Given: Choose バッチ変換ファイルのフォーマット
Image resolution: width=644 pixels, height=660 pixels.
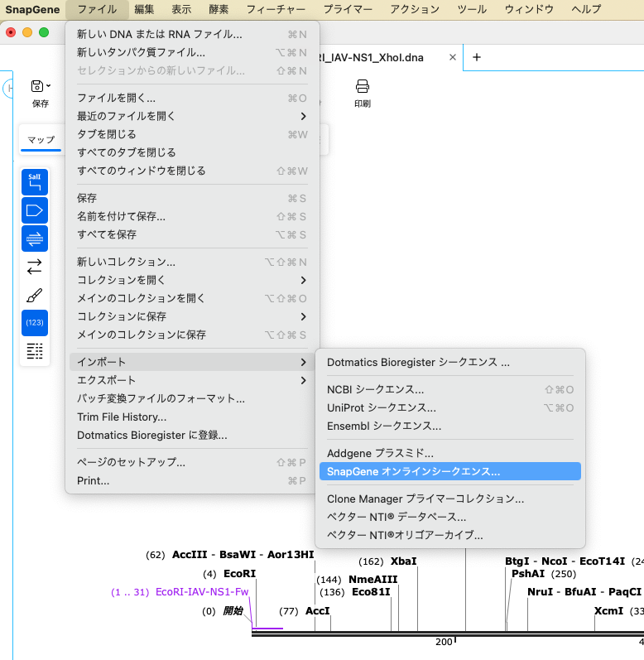Looking at the screenshot, I should (x=192, y=398).
